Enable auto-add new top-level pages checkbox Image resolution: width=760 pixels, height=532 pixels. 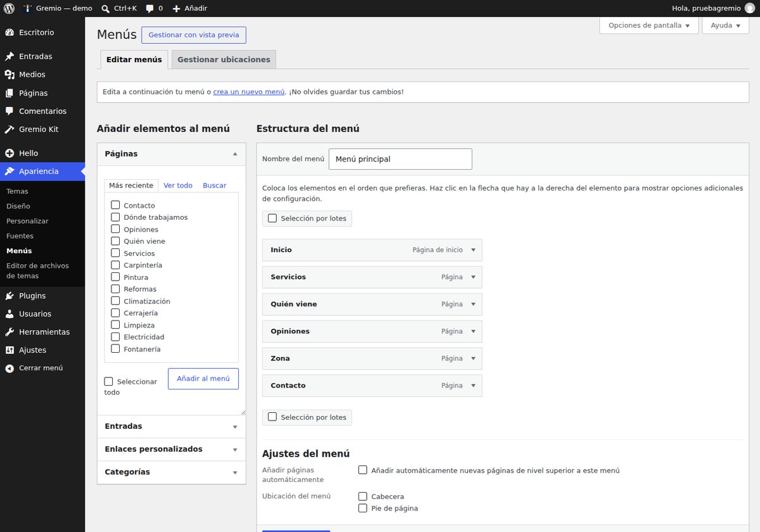[x=363, y=471]
